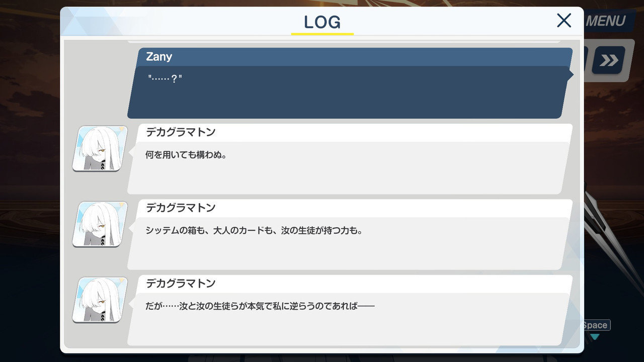Click the second デカグラマトン character portrait
Screen dimensions: 644x362
click(x=100, y=224)
